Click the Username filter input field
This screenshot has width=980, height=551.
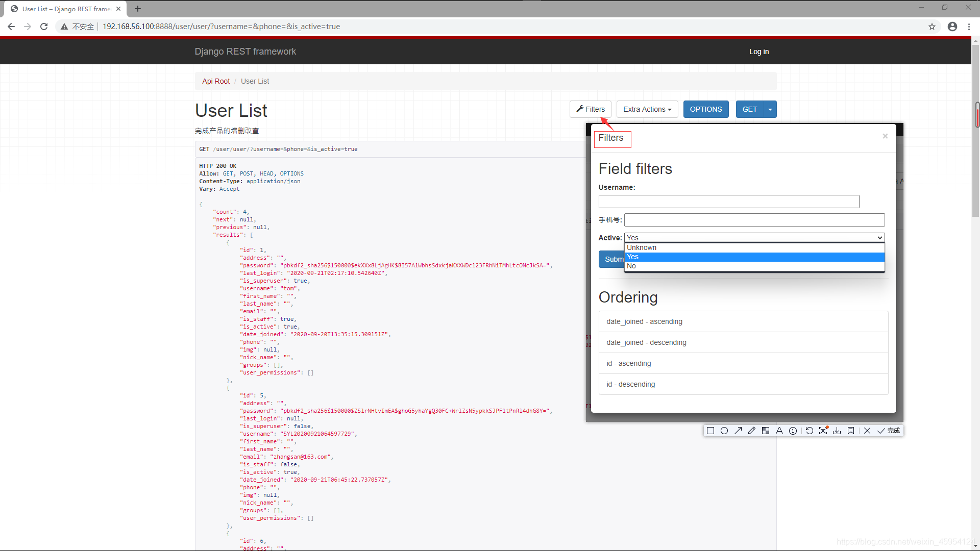[729, 202]
